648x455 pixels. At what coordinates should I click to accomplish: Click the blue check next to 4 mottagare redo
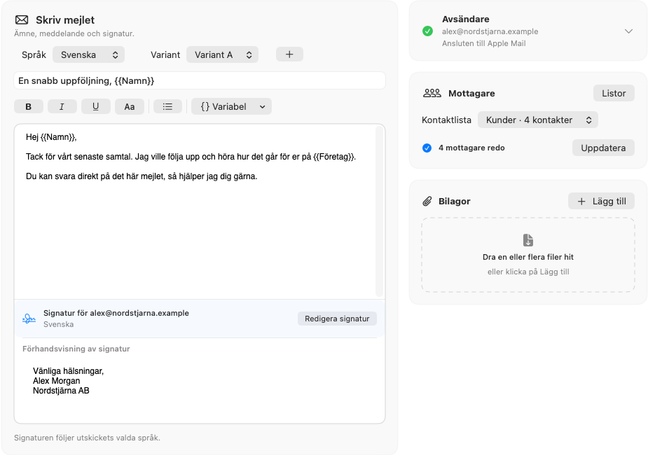(x=427, y=148)
